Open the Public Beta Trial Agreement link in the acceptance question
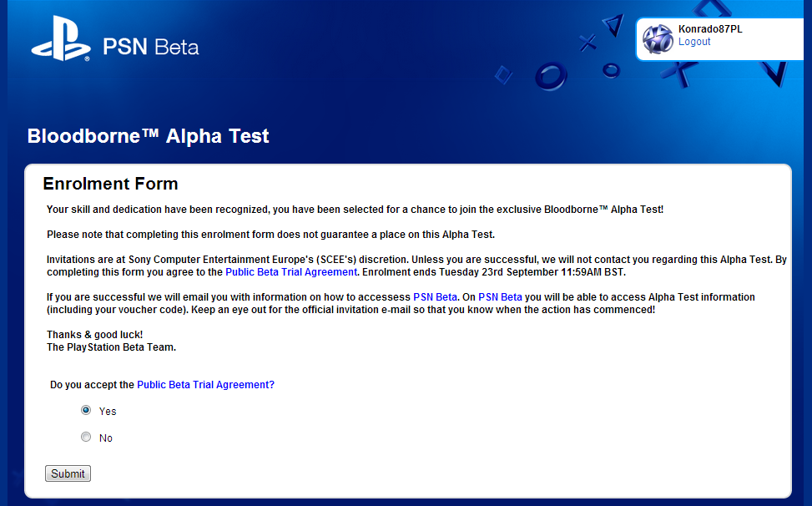This screenshot has height=506, width=812. click(x=205, y=385)
